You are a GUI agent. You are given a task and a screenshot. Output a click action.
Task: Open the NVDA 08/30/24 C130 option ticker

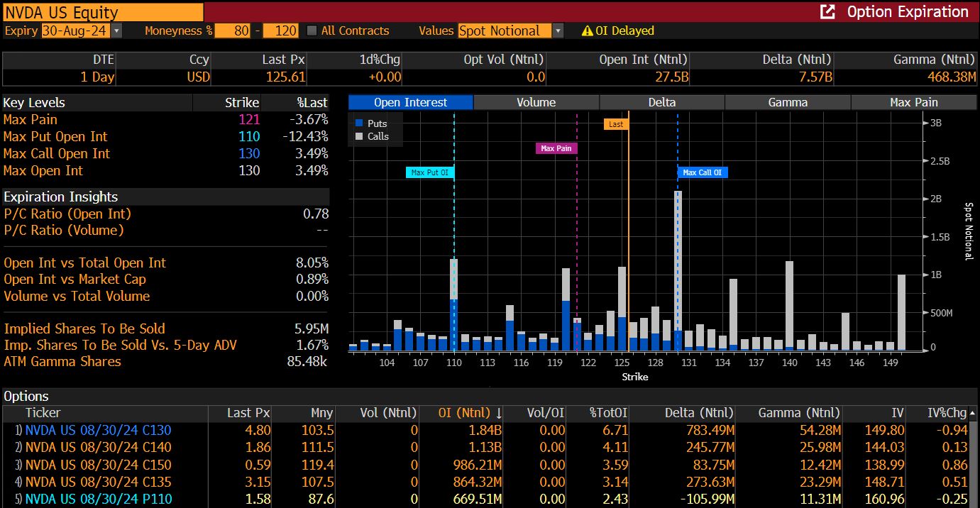pyautogui.click(x=98, y=430)
